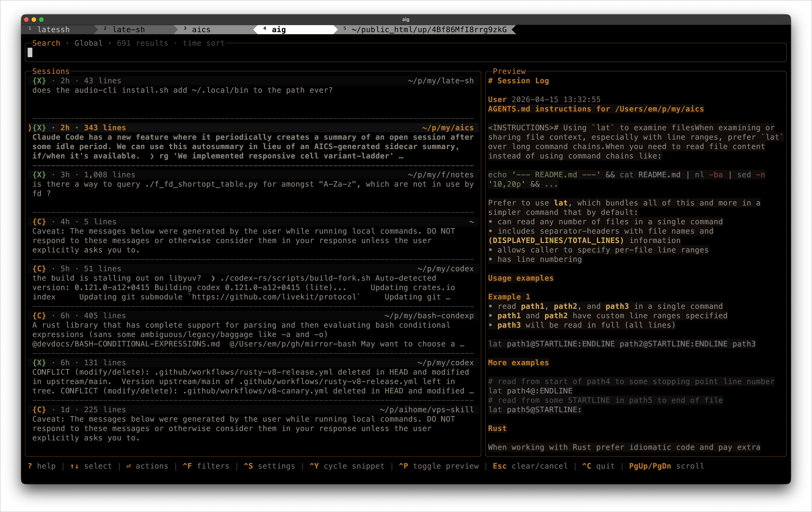Open settings via ^S hint
812x512 pixels.
(269, 466)
